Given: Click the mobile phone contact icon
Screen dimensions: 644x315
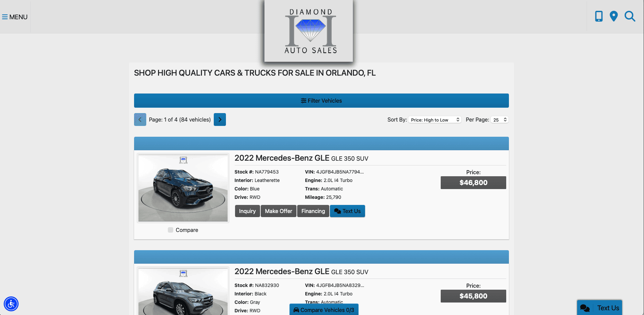Looking at the screenshot, I should tap(598, 16).
